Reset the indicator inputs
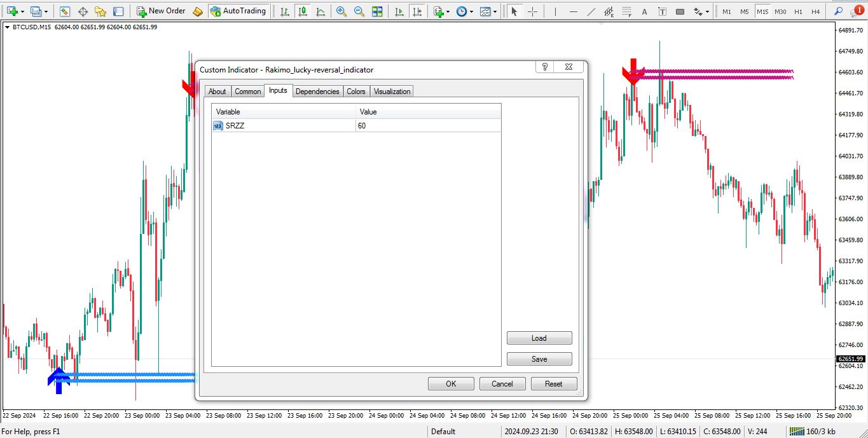This screenshot has width=868, height=438. (x=553, y=383)
